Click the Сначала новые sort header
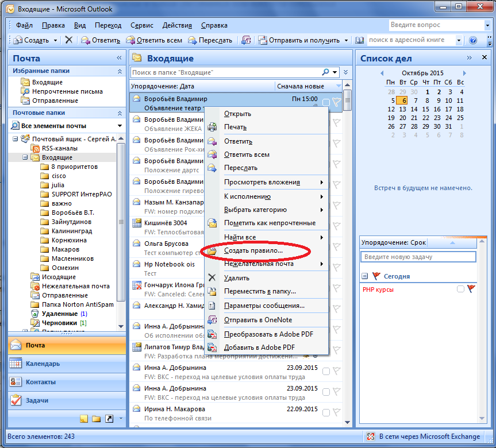 (309, 86)
